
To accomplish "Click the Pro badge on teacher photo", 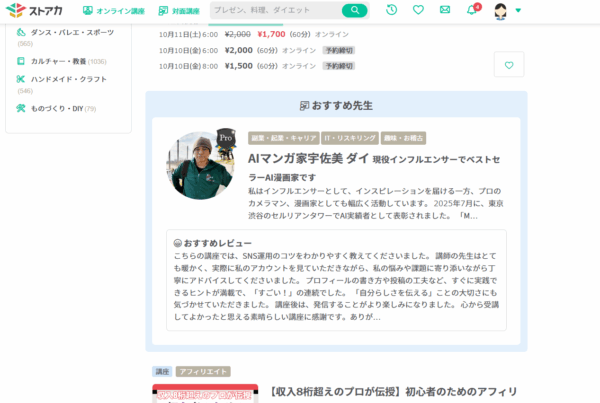I will click(226, 138).
